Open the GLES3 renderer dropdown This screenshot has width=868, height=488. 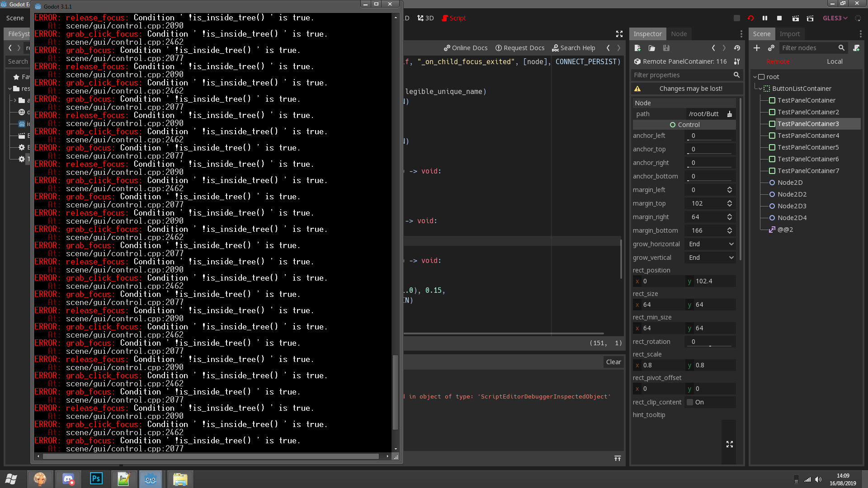835,18
